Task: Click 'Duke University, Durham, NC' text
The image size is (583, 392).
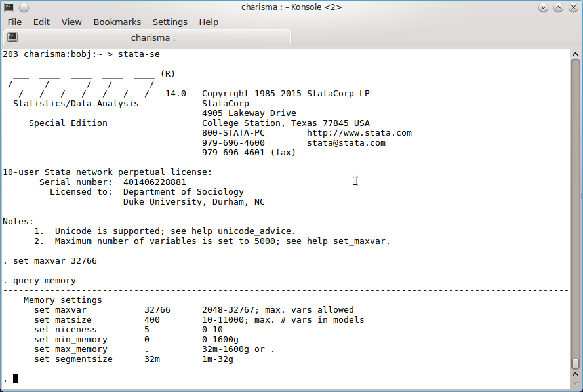Action: tap(194, 202)
